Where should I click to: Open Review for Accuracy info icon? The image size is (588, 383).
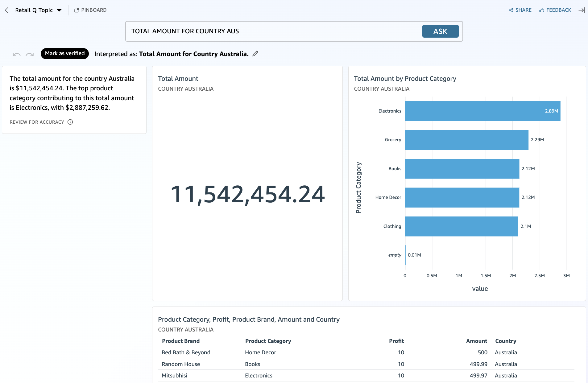(x=70, y=122)
